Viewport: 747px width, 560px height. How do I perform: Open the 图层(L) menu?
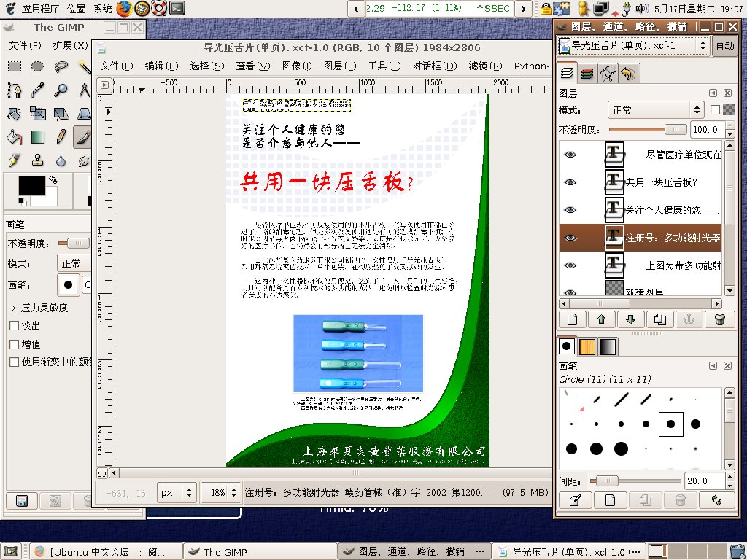click(x=340, y=66)
